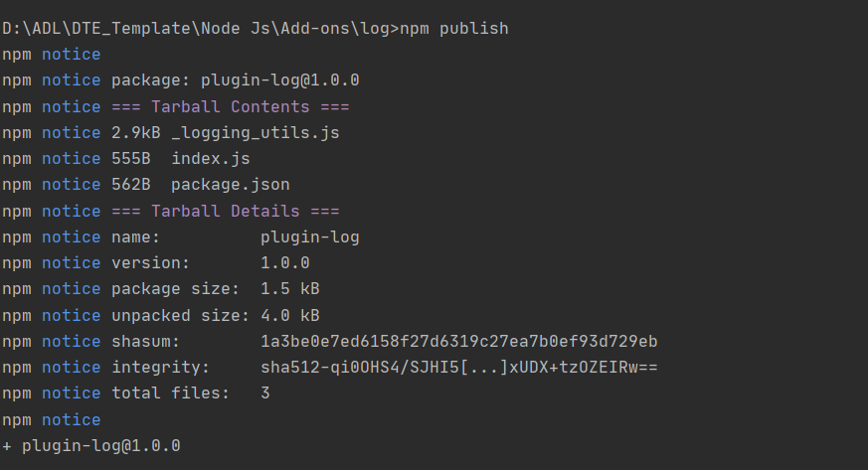The height and width of the screenshot is (470, 868).
Task: Click the sha512 integrity value
Action: (x=459, y=368)
